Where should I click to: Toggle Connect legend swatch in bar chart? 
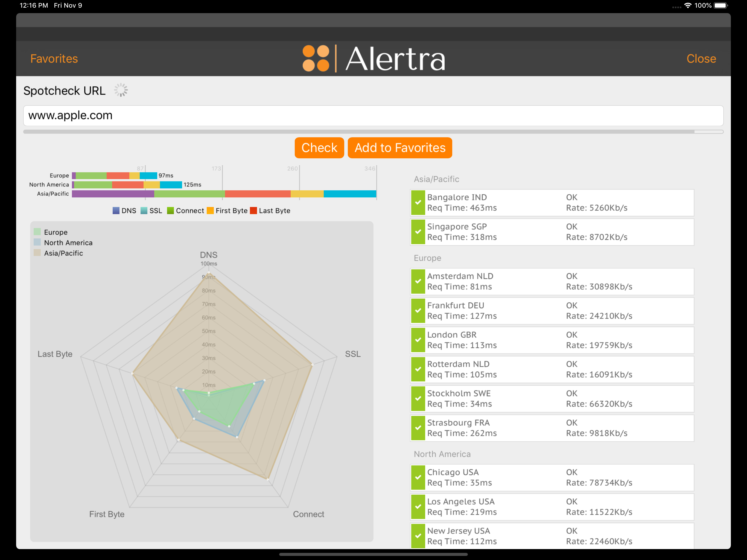point(170,211)
